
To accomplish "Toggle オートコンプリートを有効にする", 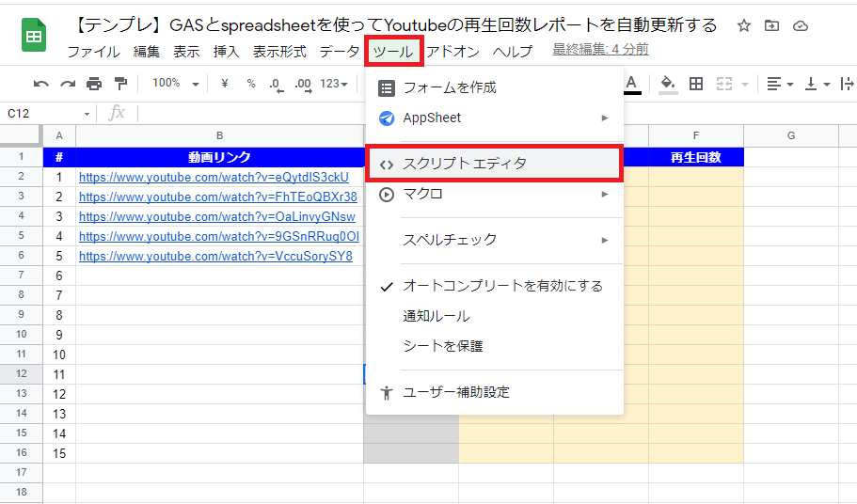I will point(495,286).
